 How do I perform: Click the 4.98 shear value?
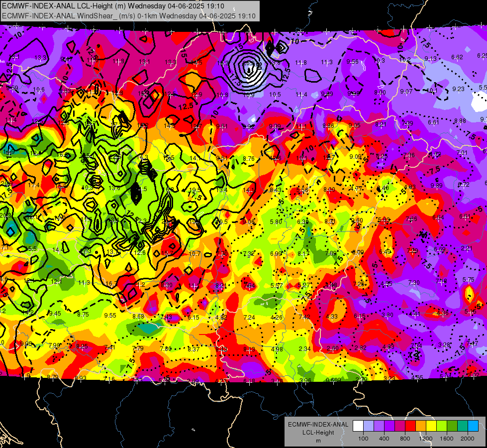(x=277, y=349)
